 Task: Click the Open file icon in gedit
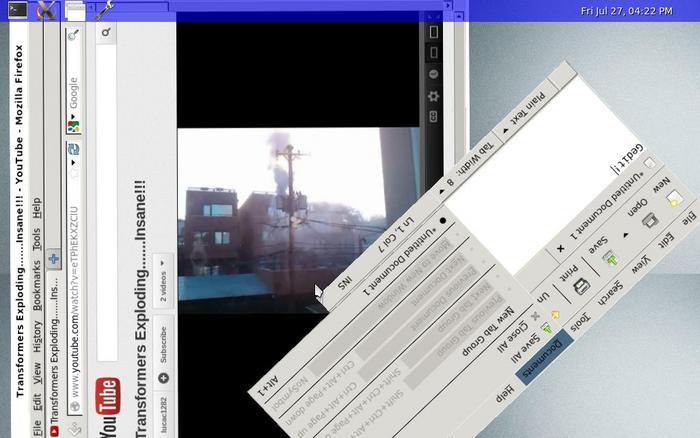pyautogui.click(x=649, y=220)
